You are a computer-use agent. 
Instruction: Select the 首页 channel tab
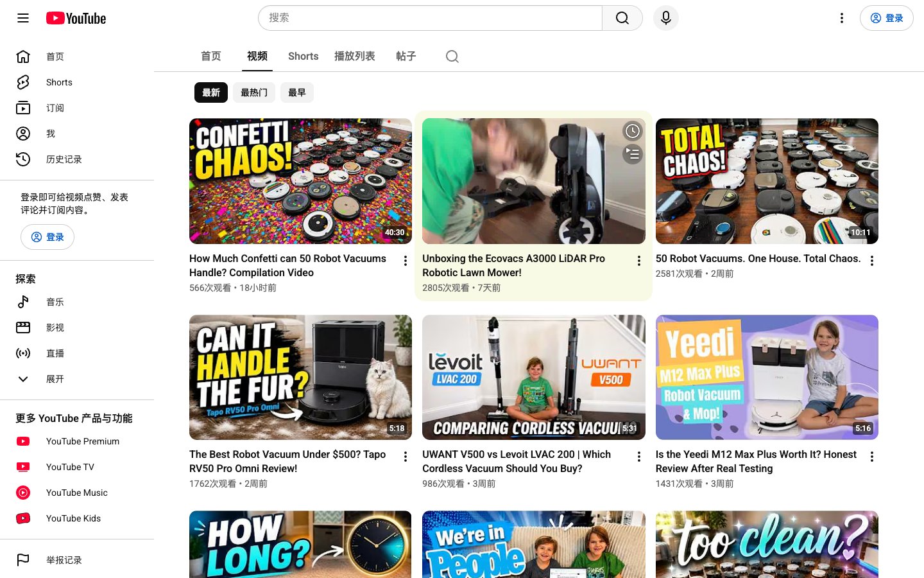coord(211,57)
